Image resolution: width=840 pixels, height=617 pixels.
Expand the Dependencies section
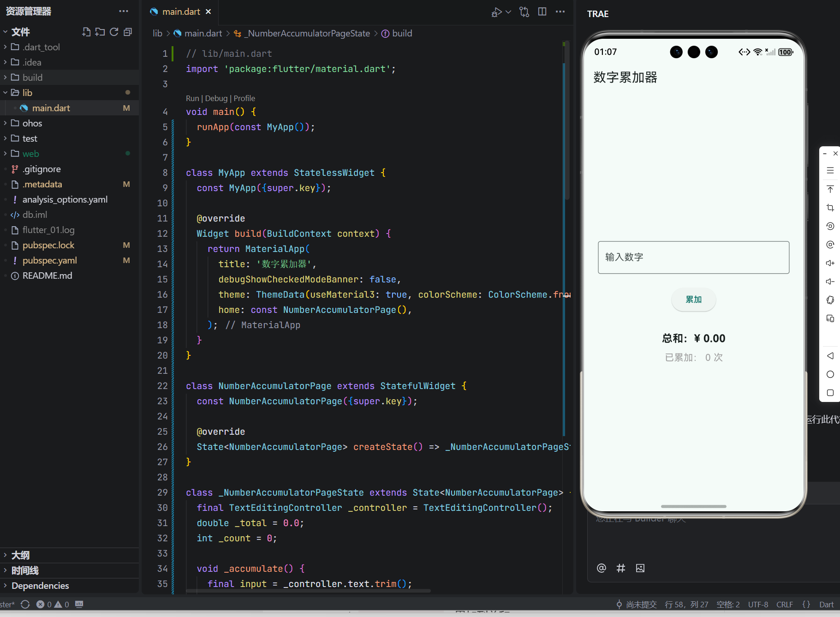(69, 586)
